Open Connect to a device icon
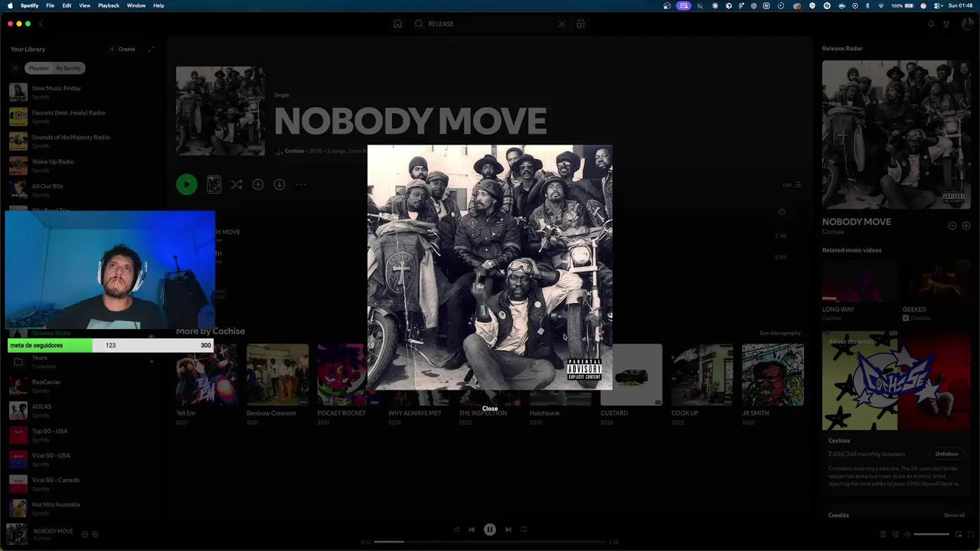Screen dimensions: 980x551 tap(895, 534)
